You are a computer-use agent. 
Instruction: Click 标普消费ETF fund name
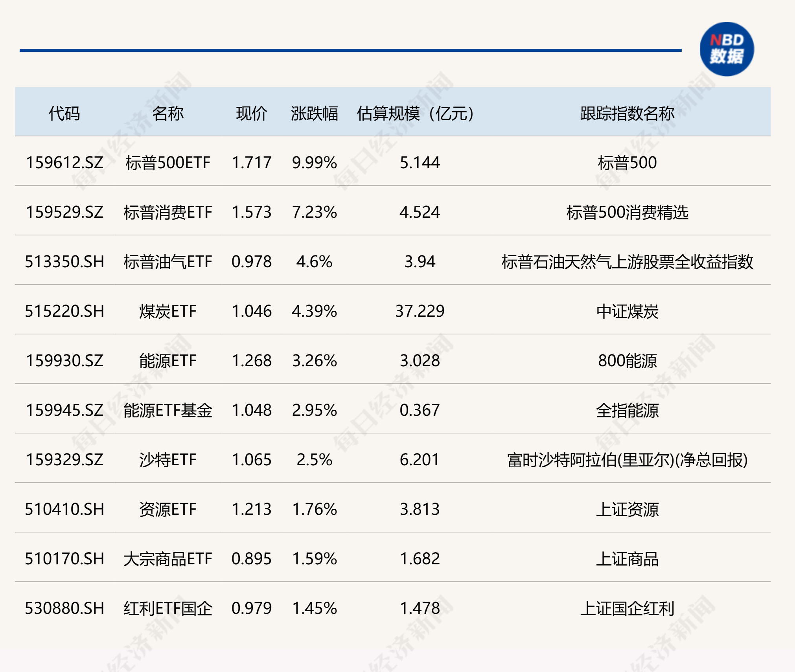(168, 212)
